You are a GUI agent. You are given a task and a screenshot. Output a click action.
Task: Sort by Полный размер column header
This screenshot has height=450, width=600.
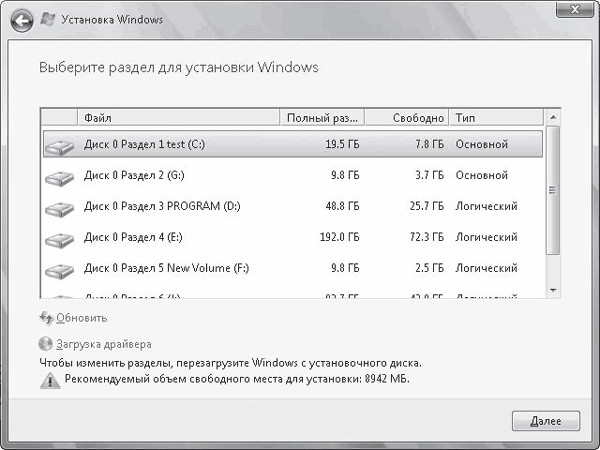[x=321, y=118]
